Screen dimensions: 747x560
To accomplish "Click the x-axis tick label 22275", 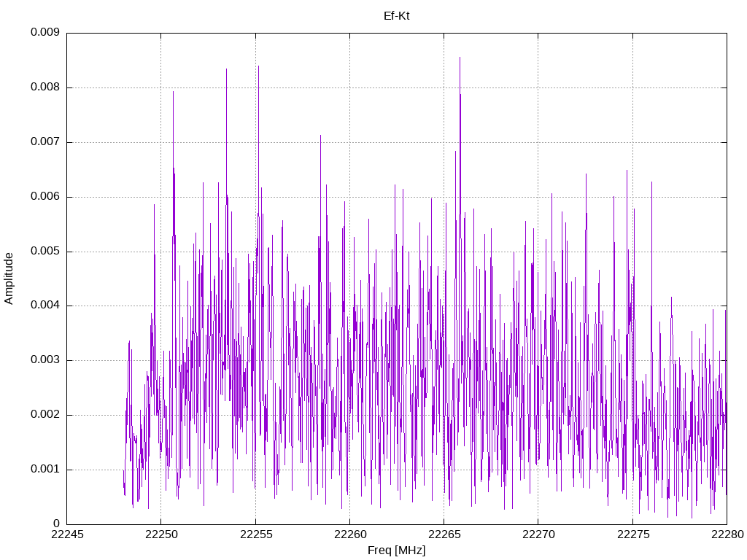I will point(633,534).
